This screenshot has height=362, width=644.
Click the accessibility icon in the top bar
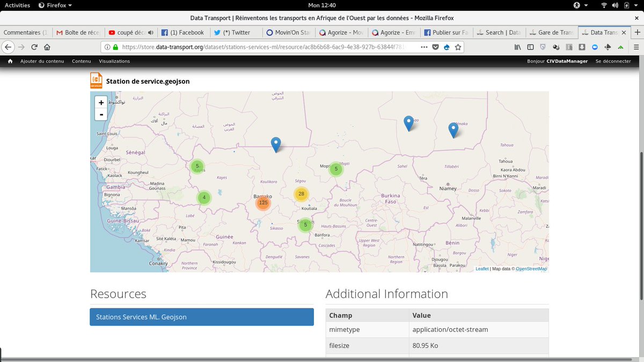[x=577, y=5]
